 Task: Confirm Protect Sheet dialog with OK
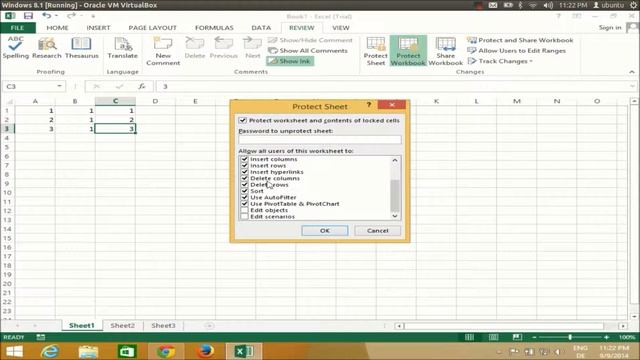(324, 231)
